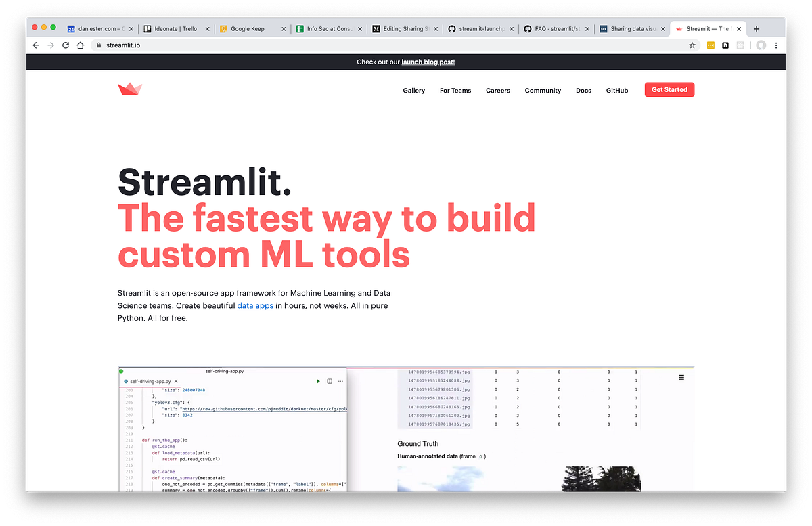Reload the streamlit.io page
The image size is (812, 526).
pos(66,45)
